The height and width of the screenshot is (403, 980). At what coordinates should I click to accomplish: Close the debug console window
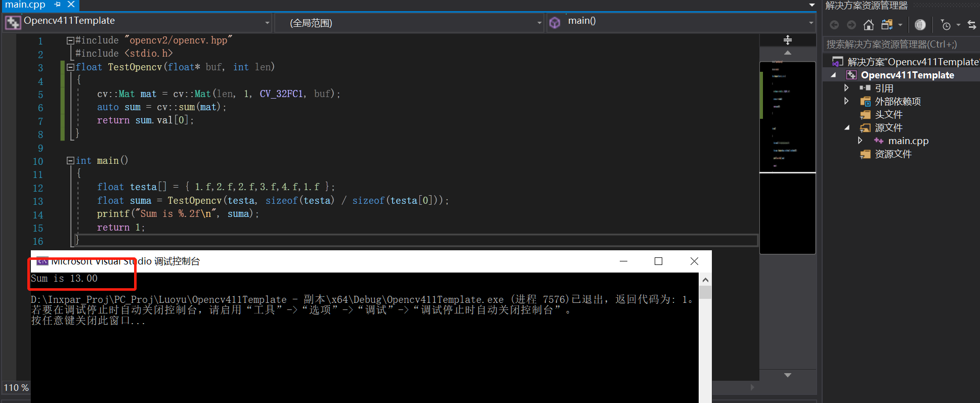[x=694, y=261]
